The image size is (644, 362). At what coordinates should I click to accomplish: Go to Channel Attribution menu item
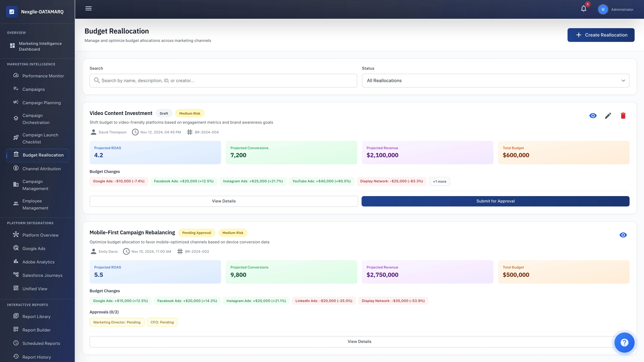tap(41, 169)
